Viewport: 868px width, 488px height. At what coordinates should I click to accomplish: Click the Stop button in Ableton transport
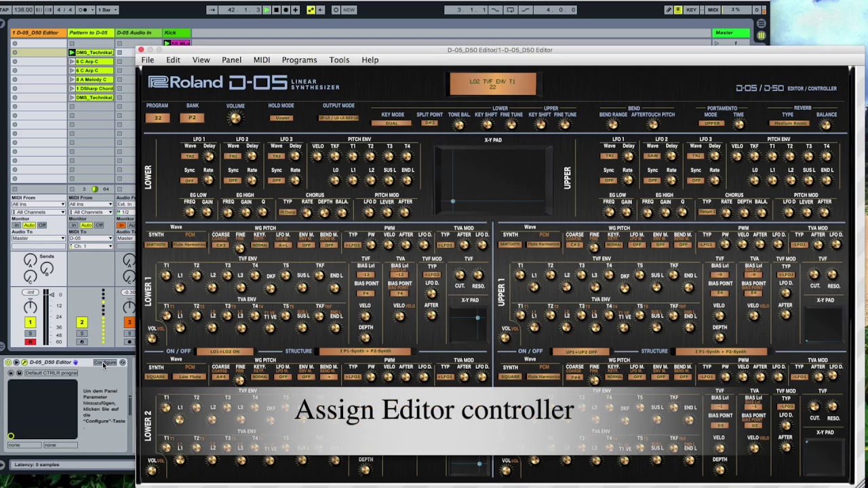(x=276, y=9)
